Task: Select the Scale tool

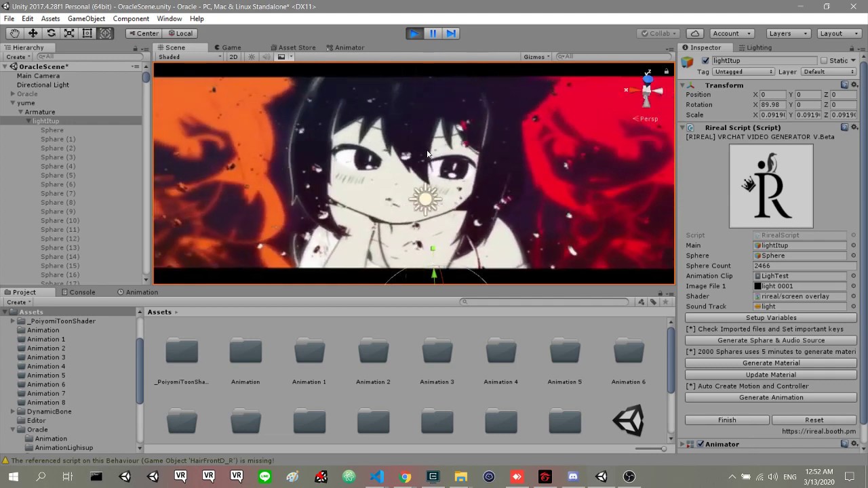Action: coord(69,33)
